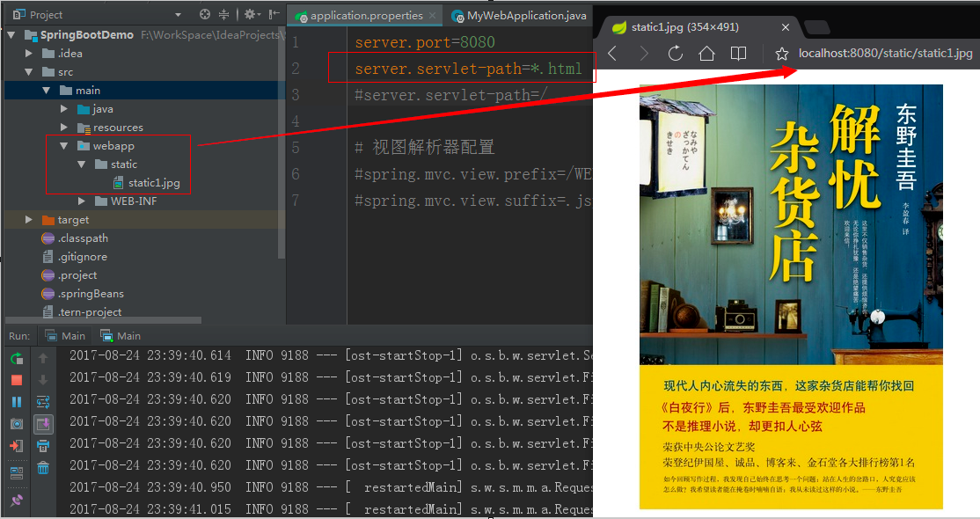
Task: Collapse the main folder
Action: (47, 91)
